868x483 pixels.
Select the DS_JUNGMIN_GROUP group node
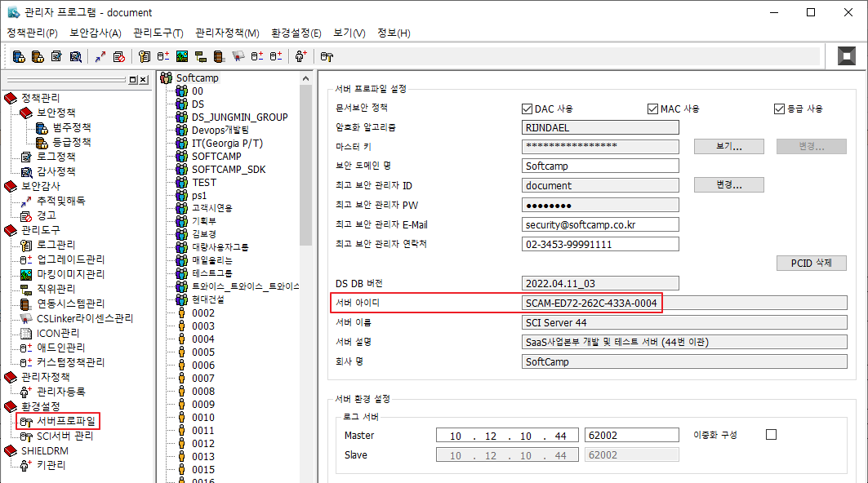click(239, 117)
